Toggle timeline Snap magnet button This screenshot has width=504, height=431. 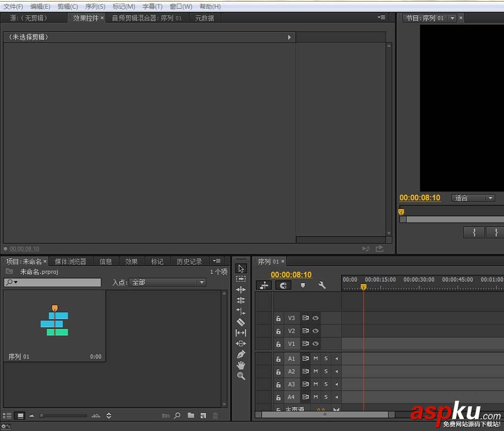click(x=283, y=285)
